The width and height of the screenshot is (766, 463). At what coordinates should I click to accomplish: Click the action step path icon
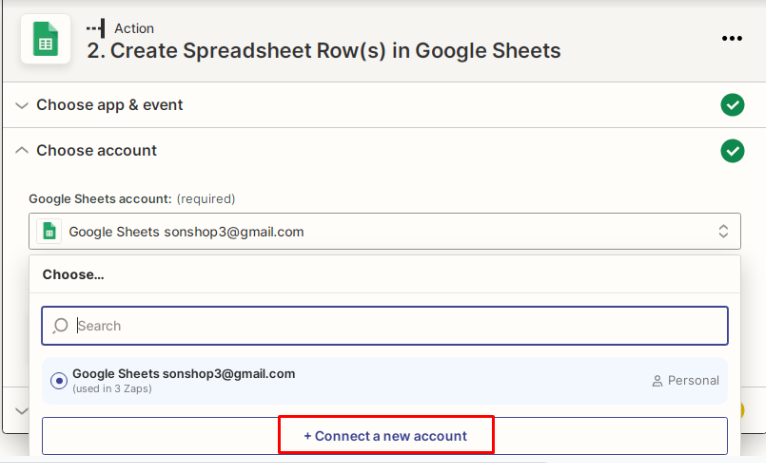click(96, 28)
